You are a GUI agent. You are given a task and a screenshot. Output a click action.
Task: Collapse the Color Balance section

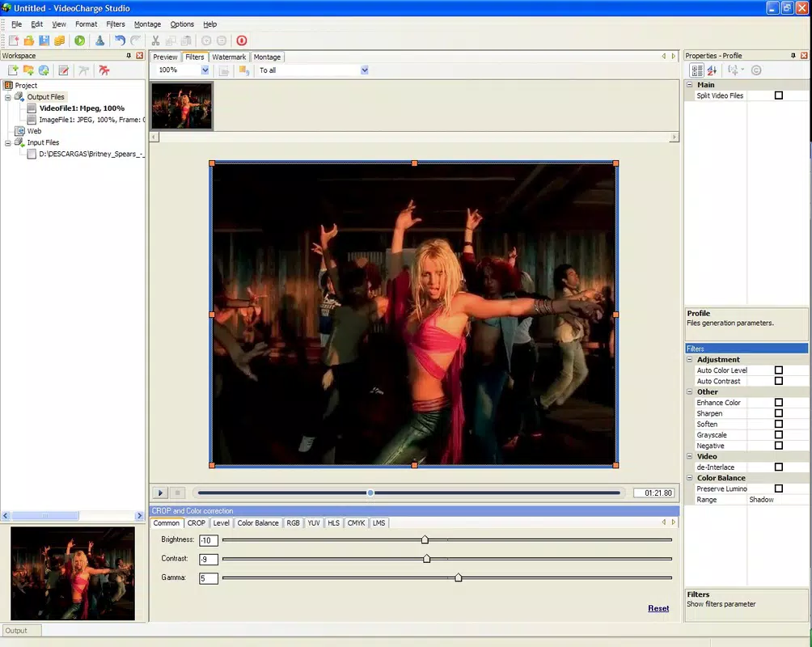point(689,478)
